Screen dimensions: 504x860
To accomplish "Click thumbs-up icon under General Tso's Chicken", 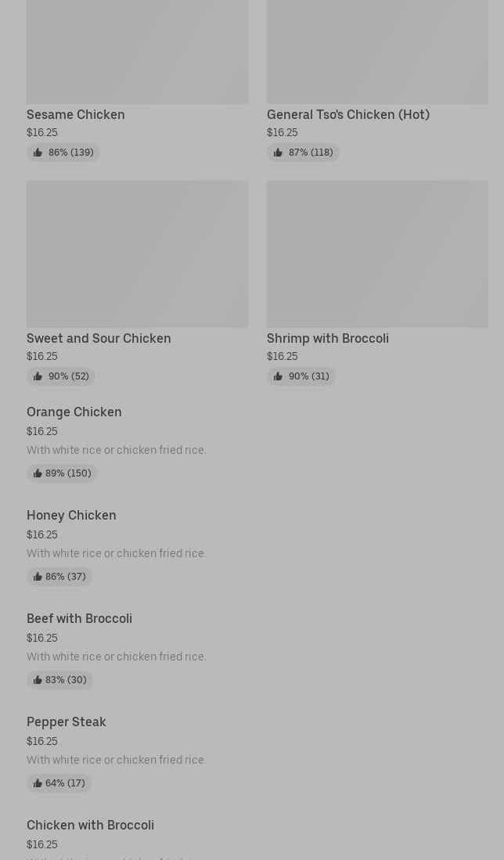I will pyautogui.click(x=278, y=153).
